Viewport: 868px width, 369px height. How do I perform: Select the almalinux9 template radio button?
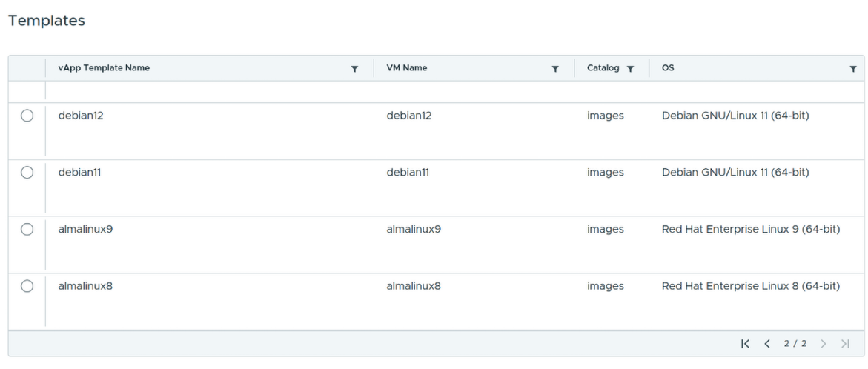[27, 229]
